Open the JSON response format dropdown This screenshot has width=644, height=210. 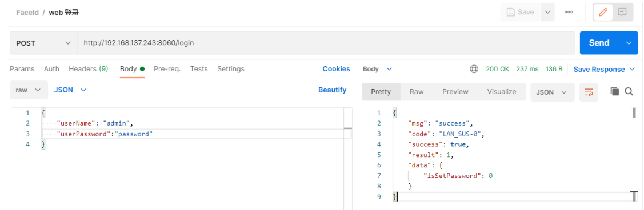point(553,92)
